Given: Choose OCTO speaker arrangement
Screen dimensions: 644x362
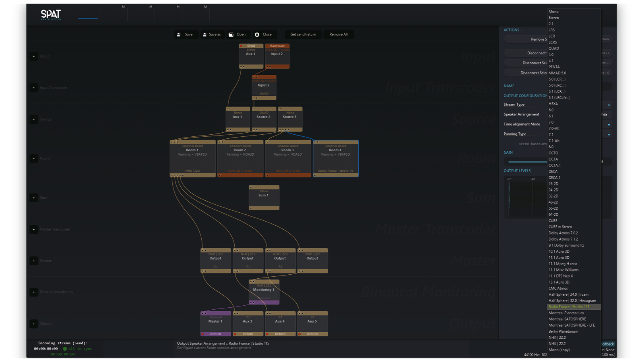Looking at the screenshot, I should coord(574,153).
